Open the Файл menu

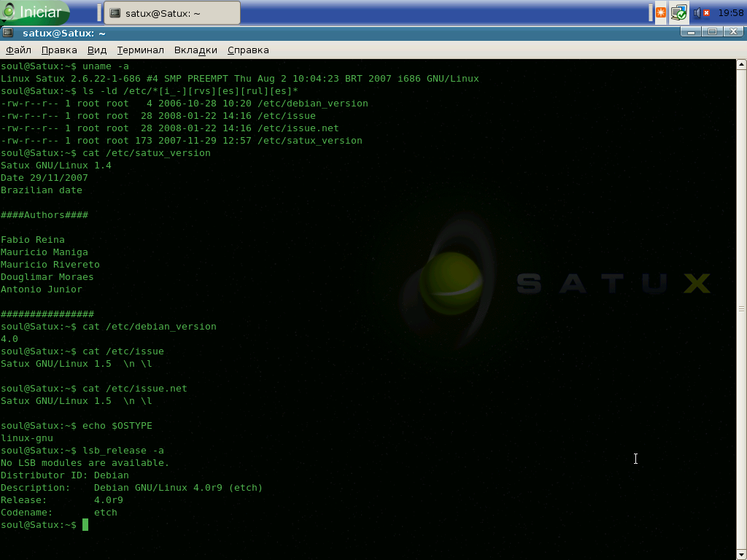click(18, 50)
